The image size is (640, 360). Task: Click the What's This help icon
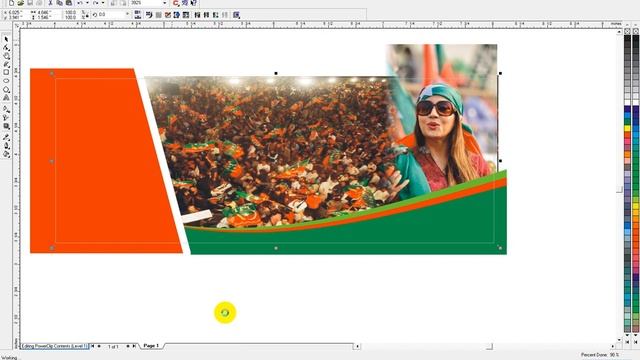(193, 3)
